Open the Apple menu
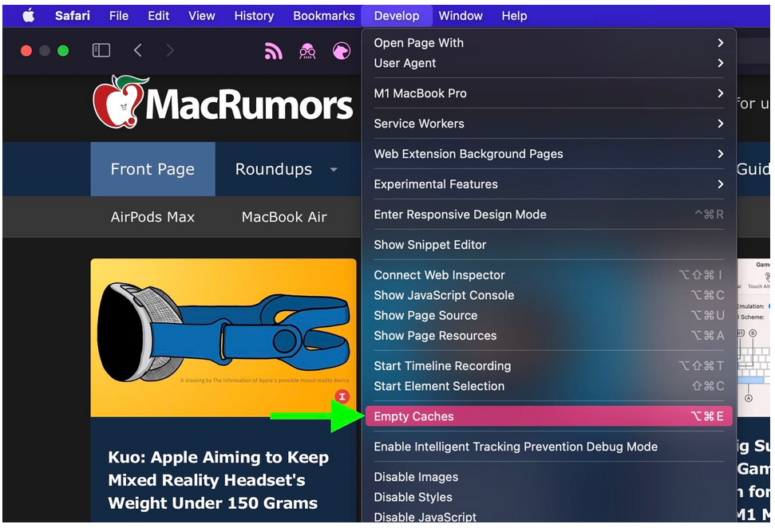This screenshot has height=532, width=775. (x=29, y=16)
